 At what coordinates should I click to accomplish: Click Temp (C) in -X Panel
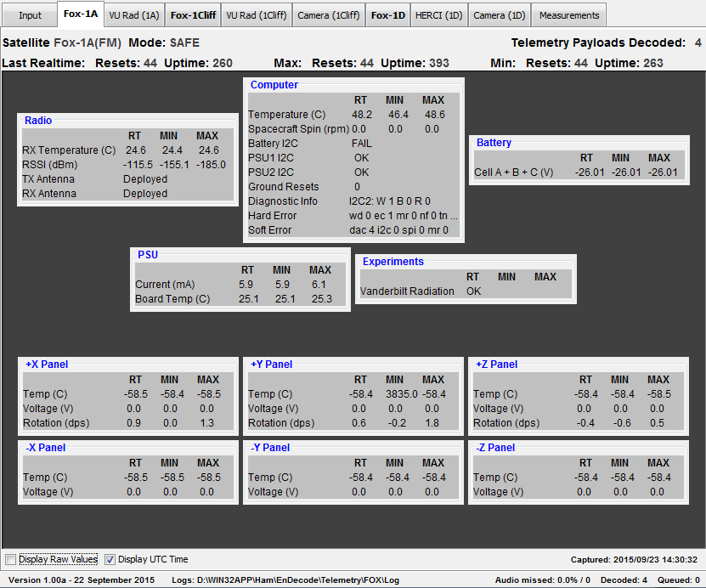(45, 478)
